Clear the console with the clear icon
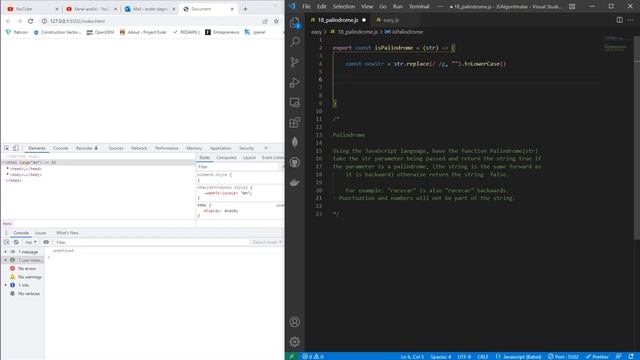Viewport: 640px width, 360px height. (16, 242)
